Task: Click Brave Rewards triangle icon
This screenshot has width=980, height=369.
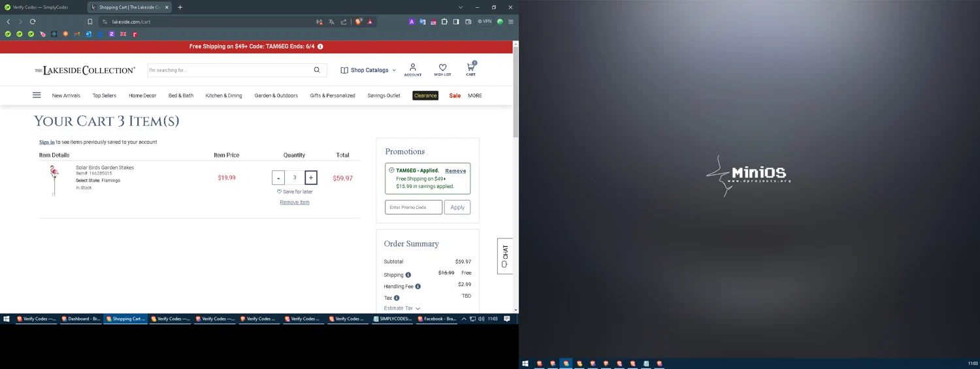Action: point(370,22)
